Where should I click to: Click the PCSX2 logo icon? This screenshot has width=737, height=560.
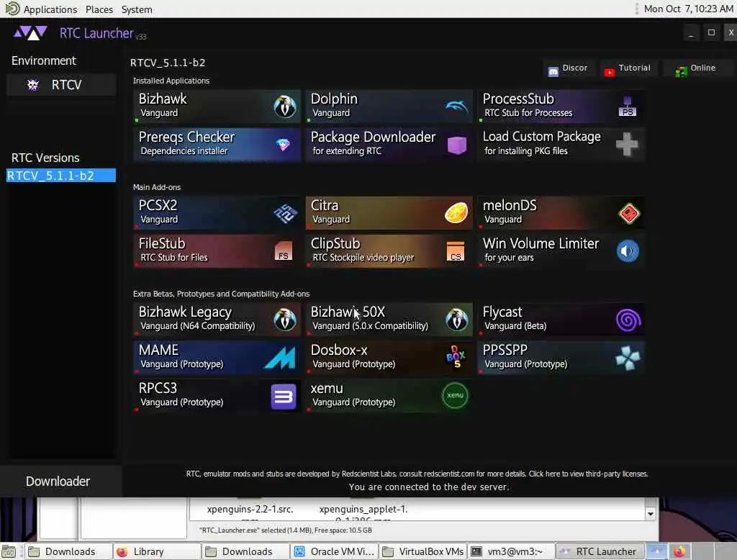(x=285, y=214)
